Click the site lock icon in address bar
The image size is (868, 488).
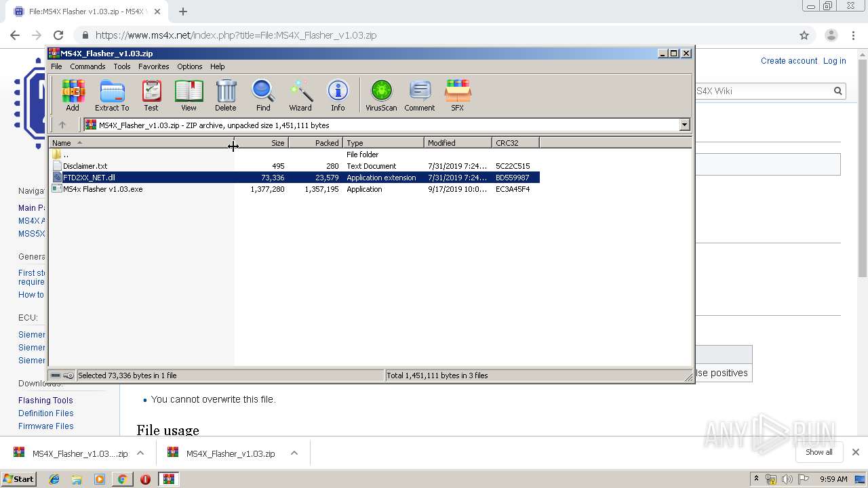85,35
